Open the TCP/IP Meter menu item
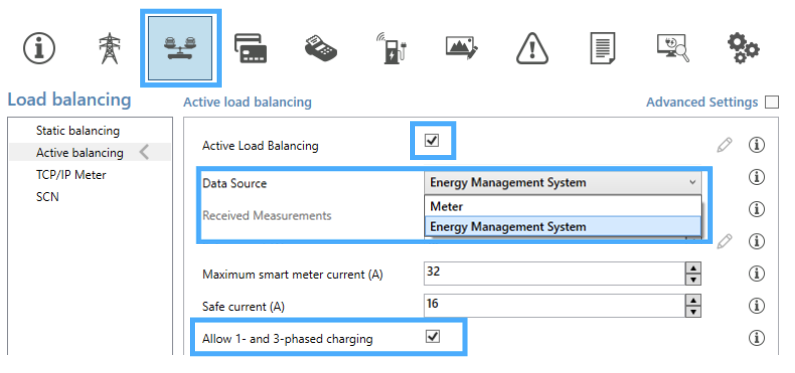795x373 pixels. click(x=71, y=175)
